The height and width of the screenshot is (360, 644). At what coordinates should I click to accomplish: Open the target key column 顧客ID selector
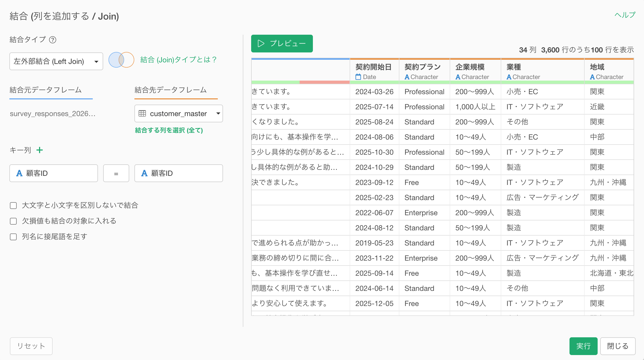click(x=179, y=173)
